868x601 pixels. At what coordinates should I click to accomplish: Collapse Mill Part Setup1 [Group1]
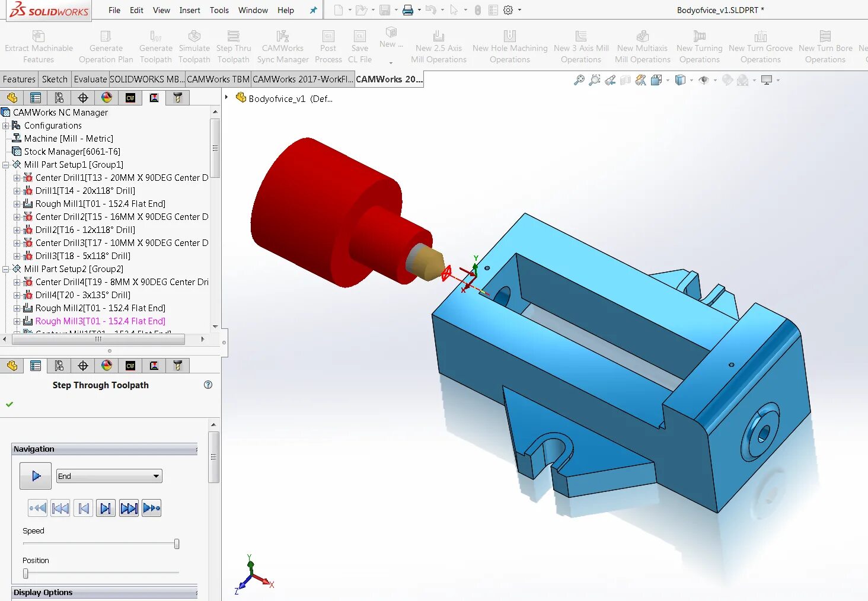click(x=6, y=165)
